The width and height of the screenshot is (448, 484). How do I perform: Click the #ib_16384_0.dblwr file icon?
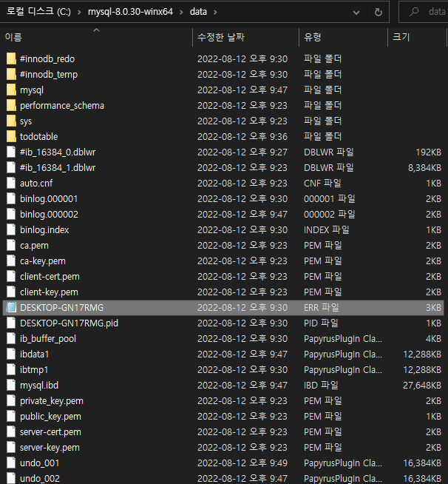(11, 152)
